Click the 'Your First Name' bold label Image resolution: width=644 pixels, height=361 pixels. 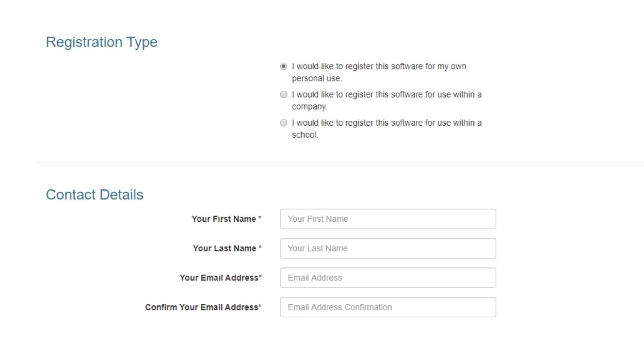pyautogui.click(x=224, y=219)
